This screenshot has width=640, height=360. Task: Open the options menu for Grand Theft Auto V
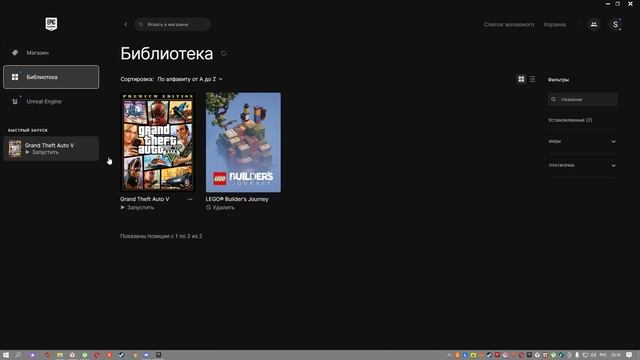coord(190,199)
